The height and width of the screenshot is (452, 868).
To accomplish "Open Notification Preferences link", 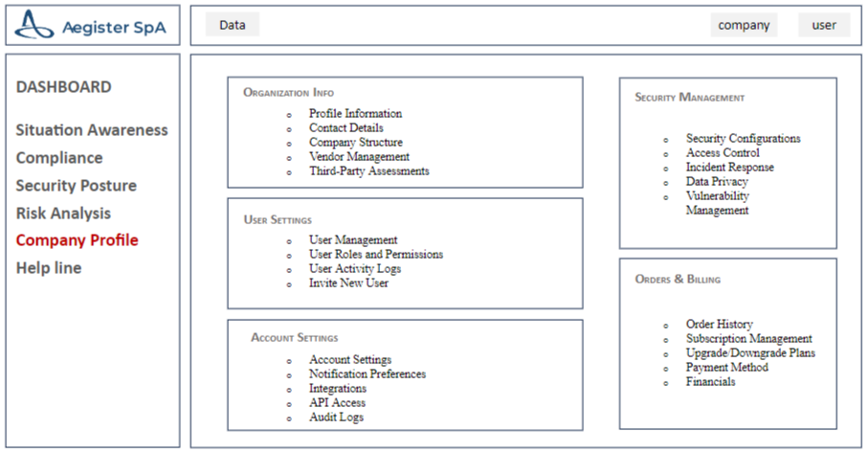I will pos(367,374).
